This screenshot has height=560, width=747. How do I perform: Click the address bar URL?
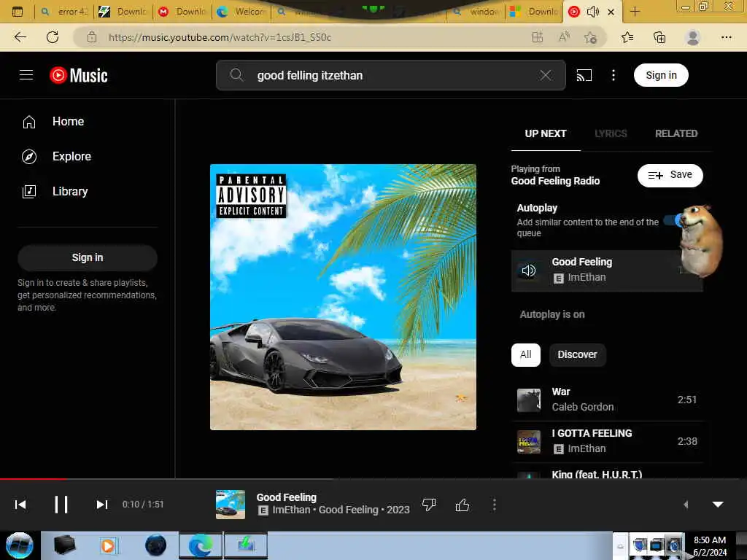point(220,38)
